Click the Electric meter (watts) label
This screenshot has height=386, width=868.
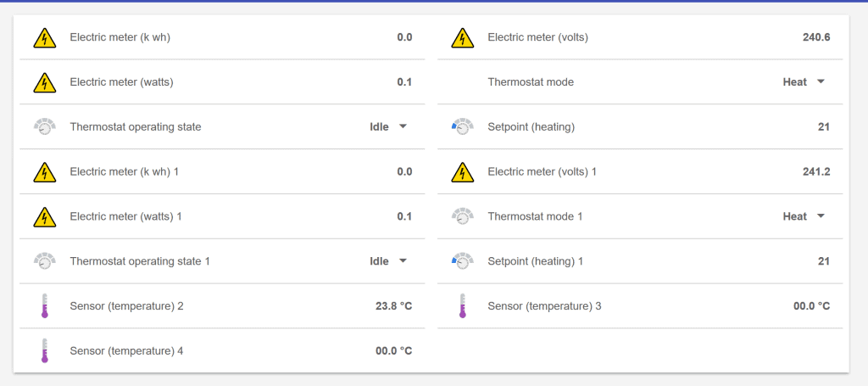(x=121, y=82)
